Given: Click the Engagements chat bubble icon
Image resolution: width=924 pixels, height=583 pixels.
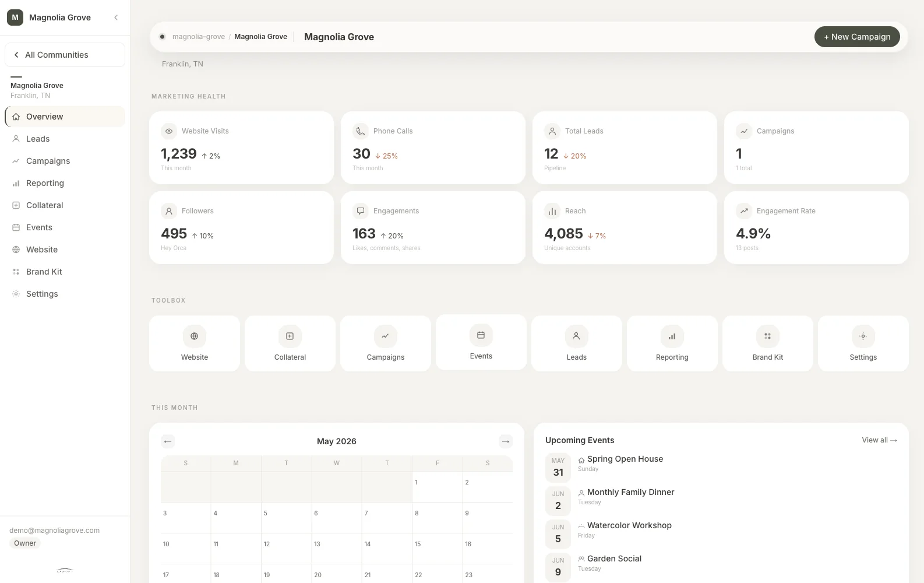Looking at the screenshot, I should (361, 211).
